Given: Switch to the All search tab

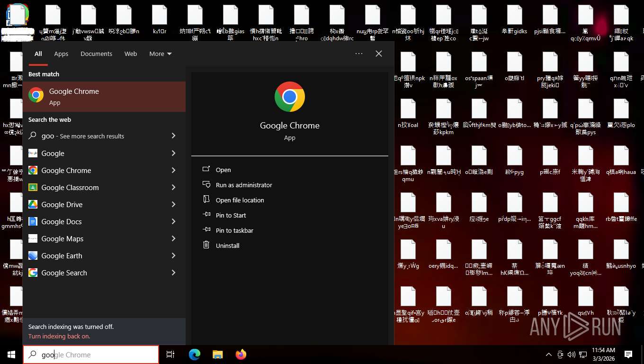Looking at the screenshot, I should [x=38, y=54].
